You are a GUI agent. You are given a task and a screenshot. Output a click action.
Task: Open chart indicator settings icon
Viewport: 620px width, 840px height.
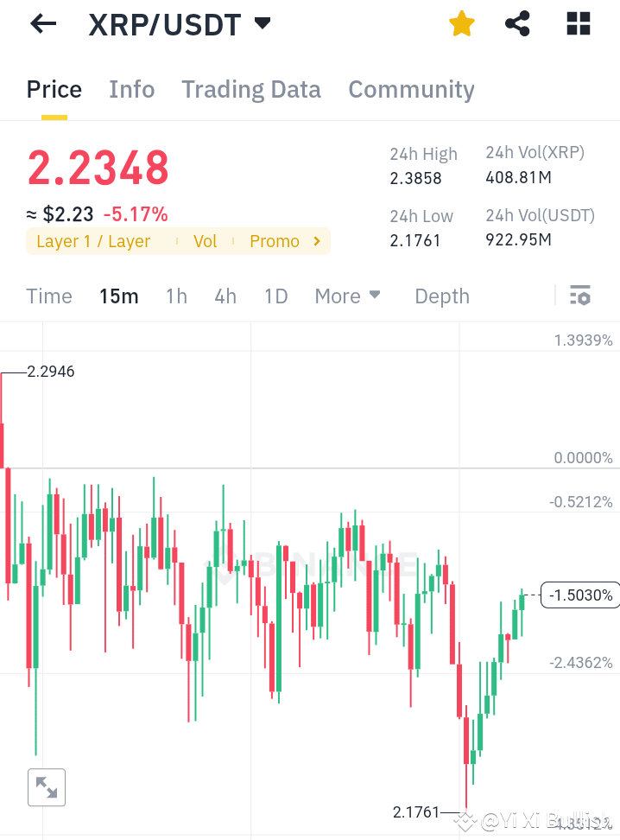pos(579,295)
